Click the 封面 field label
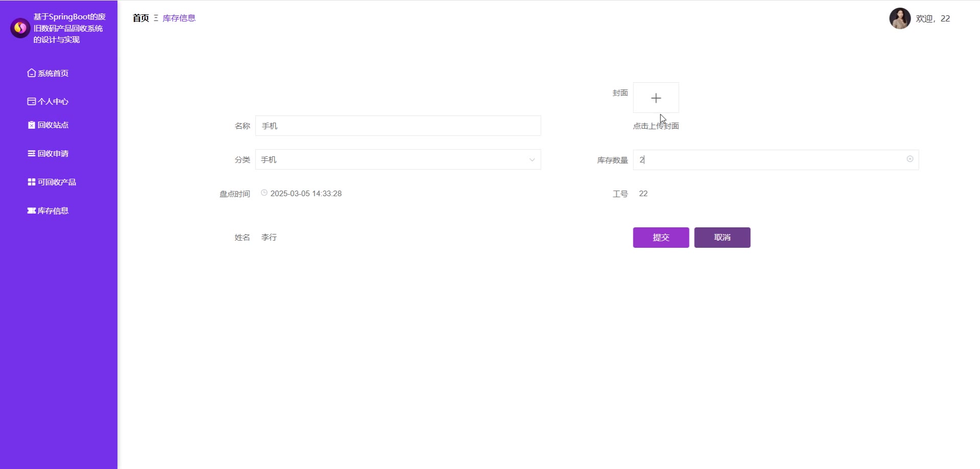Screen dimensions: 980x469 tap(620, 93)
